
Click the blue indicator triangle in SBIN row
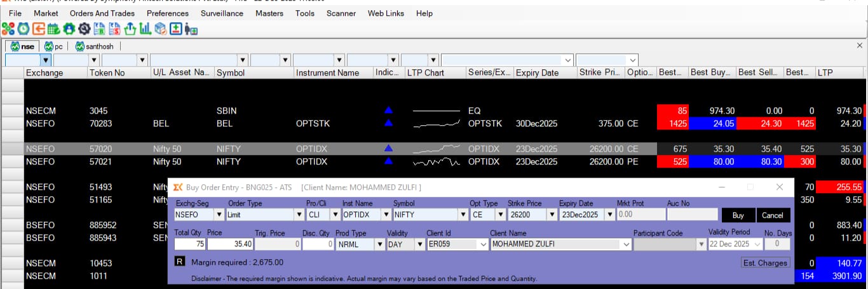(388, 111)
